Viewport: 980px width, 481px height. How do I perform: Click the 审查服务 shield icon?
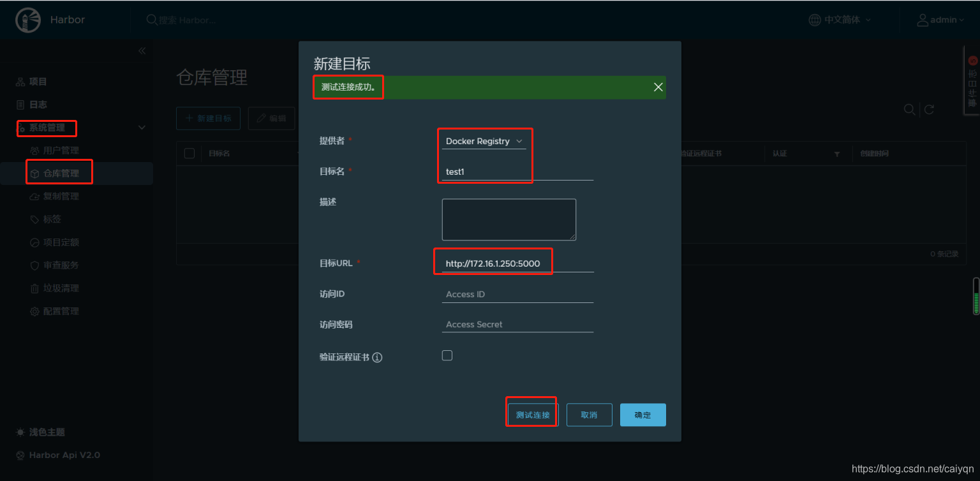[34, 265]
